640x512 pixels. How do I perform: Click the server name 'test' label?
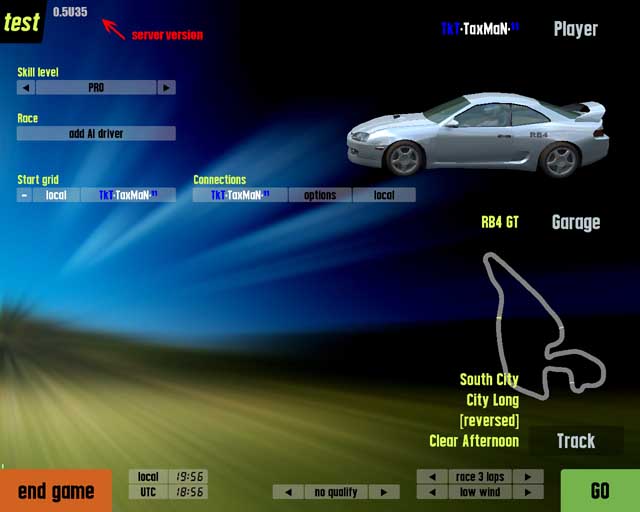22,21
